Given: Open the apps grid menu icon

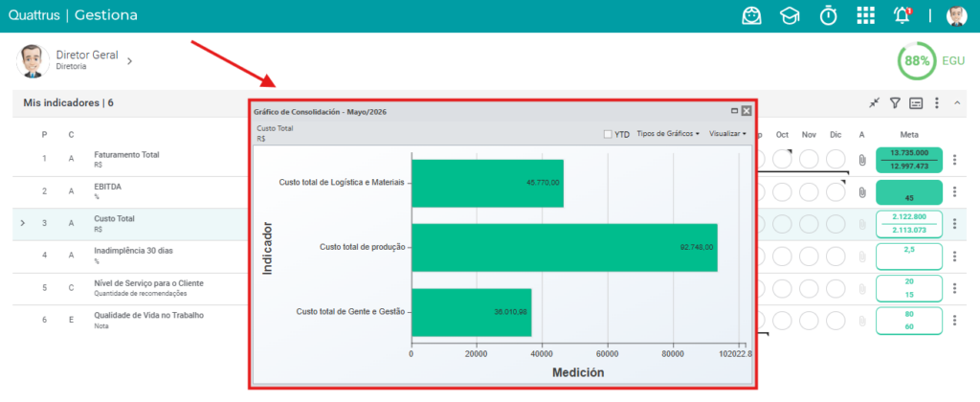Looking at the screenshot, I should pyautogui.click(x=865, y=15).
